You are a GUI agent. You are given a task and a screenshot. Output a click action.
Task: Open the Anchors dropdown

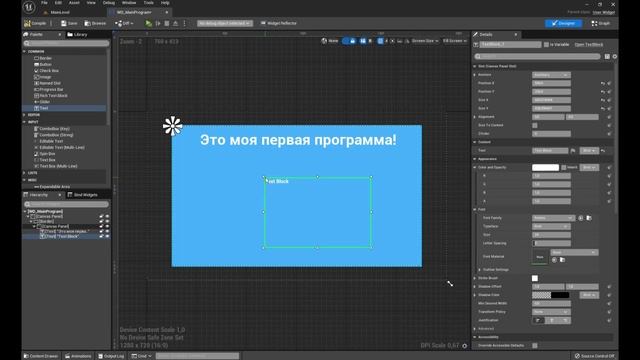coord(551,75)
